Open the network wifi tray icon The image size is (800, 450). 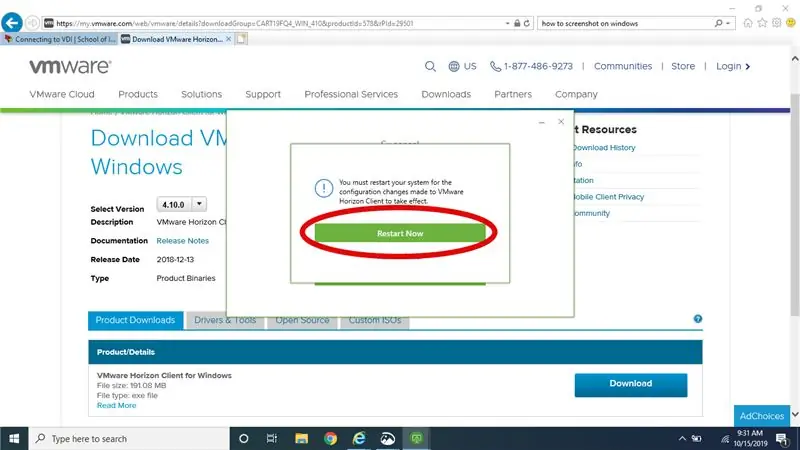[725, 439]
